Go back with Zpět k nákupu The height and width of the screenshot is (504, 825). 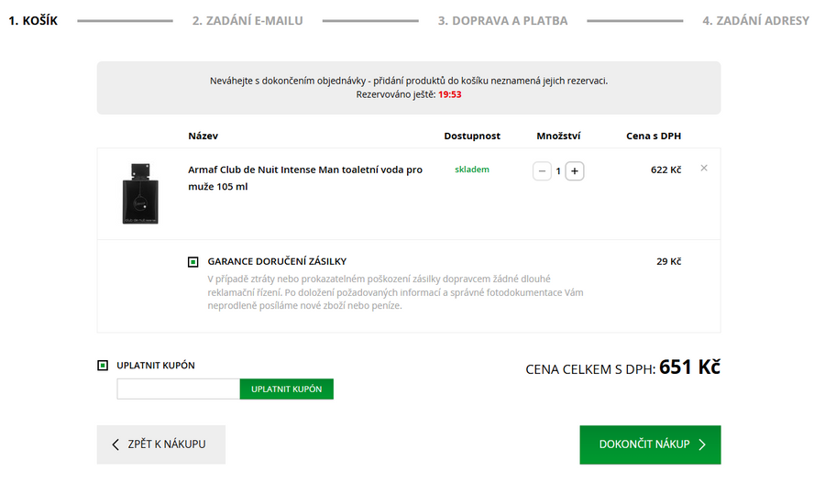(x=160, y=444)
